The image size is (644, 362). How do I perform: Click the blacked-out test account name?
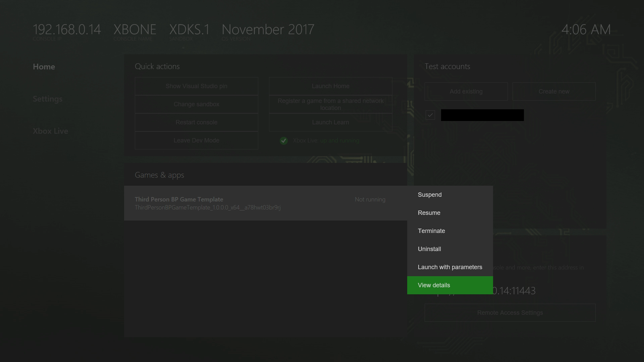click(x=482, y=115)
